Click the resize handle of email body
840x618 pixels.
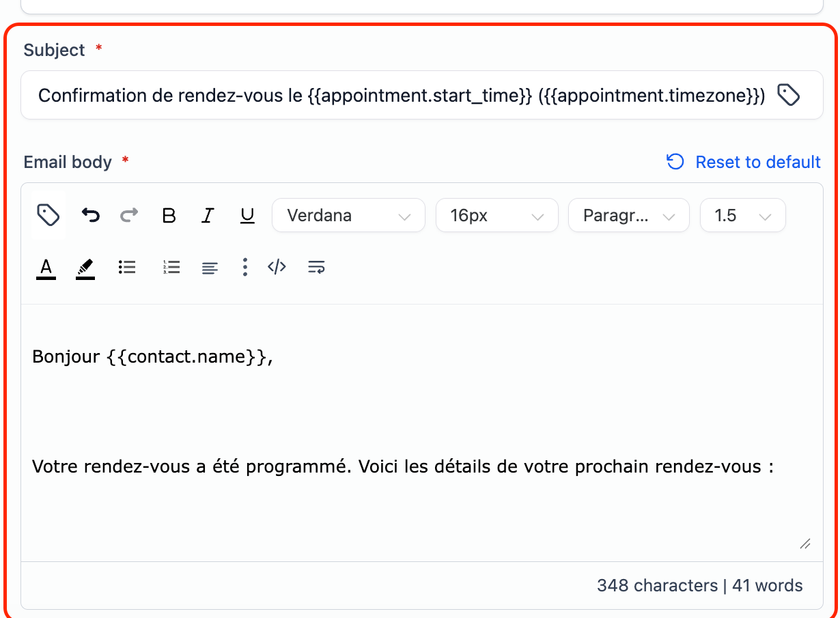tap(805, 544)
